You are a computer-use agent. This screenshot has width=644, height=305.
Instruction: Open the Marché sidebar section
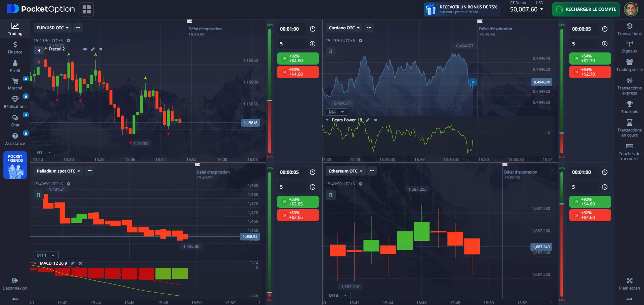[15, 83]
